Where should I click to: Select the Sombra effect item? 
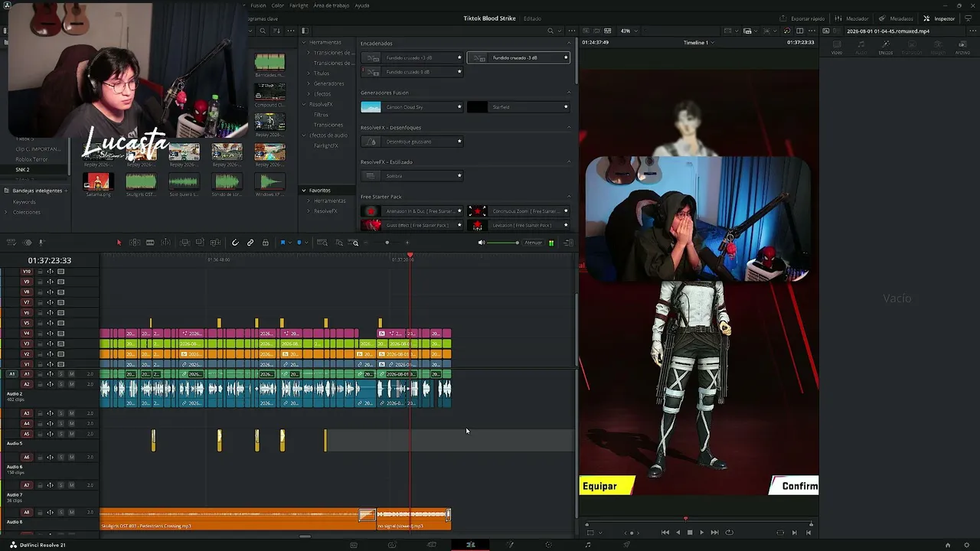(412, 176)
